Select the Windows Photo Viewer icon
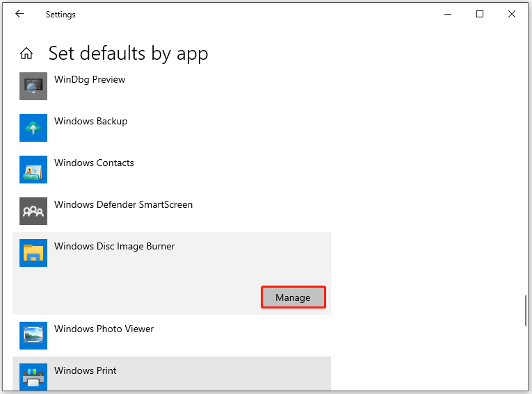This screenshot has width=532, height=394. 33,336
